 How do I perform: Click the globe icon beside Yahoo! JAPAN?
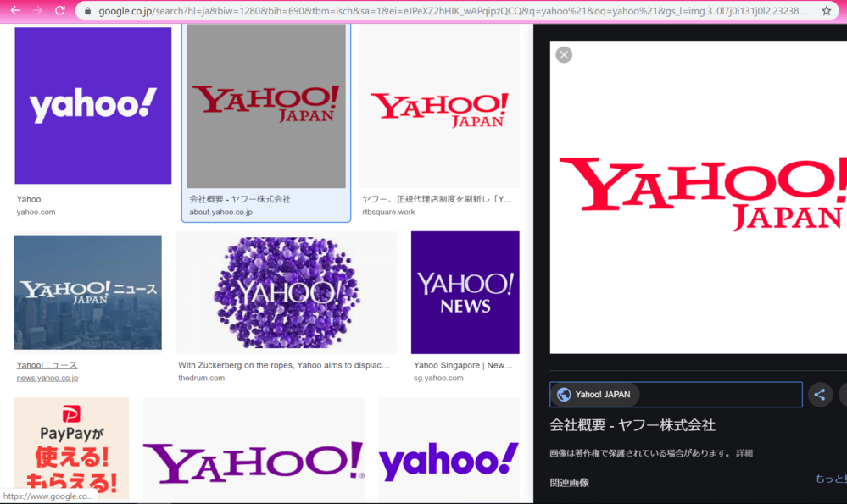tap(564, 395)
